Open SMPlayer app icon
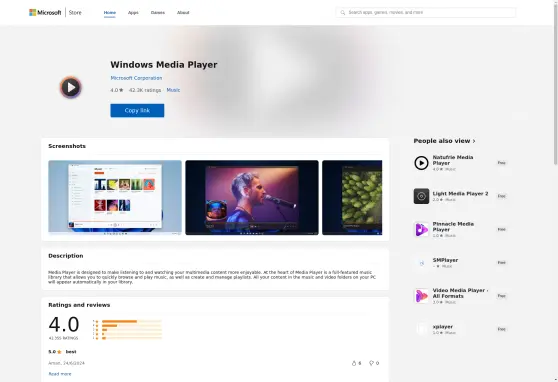558x382 pixels. [421, 263]
